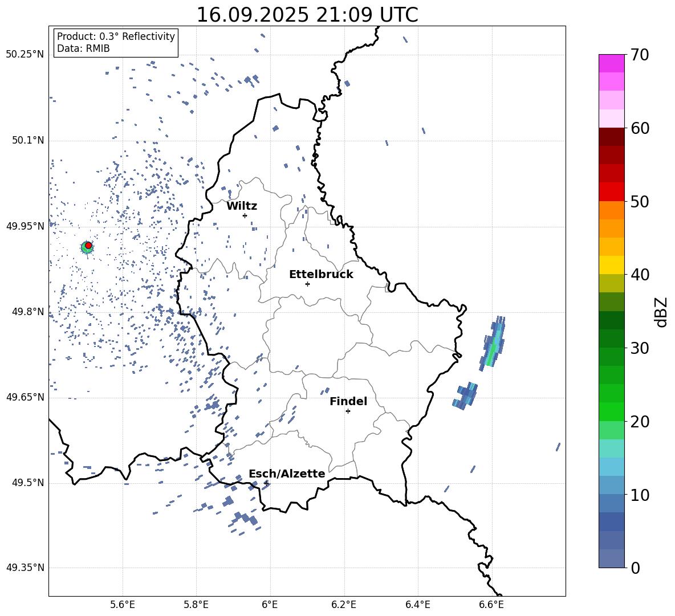
Task: Click the 49.8°N latitude label
Action: click(x=28, y=312)
